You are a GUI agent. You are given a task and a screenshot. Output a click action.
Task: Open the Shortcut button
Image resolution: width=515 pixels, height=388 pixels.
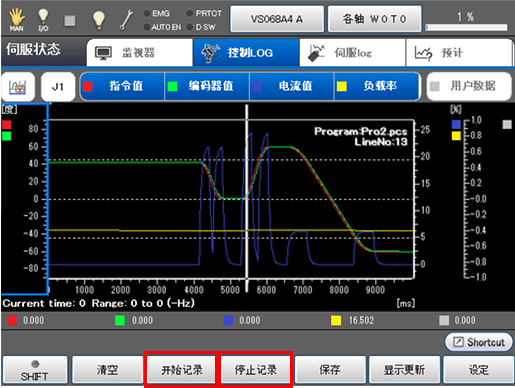(x=478, y=342)
